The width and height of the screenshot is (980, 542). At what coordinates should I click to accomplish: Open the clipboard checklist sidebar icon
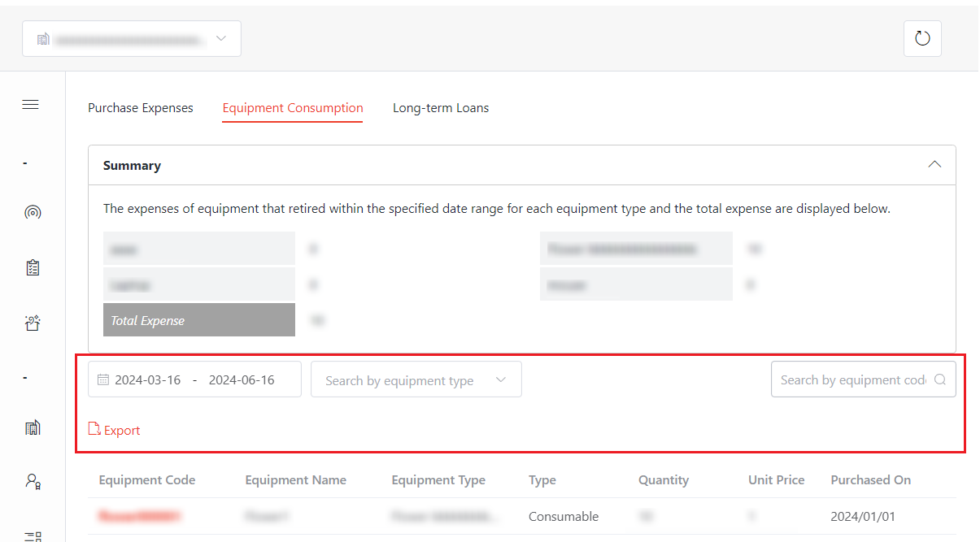(x=33, y=267)
